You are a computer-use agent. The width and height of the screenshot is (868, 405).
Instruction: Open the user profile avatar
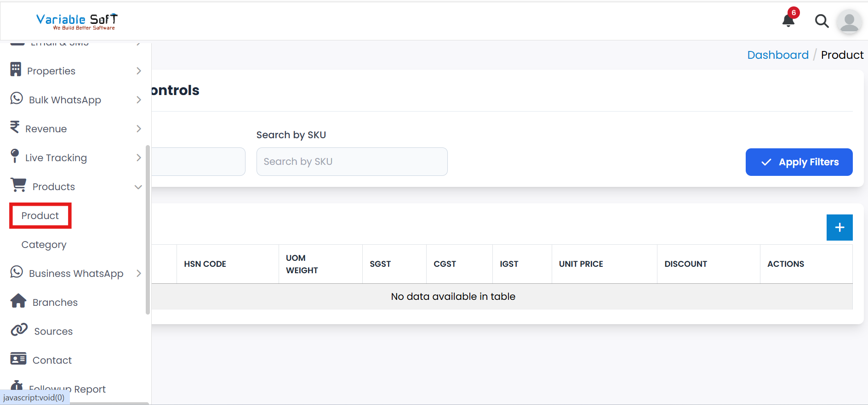click(x=849, y=22)
